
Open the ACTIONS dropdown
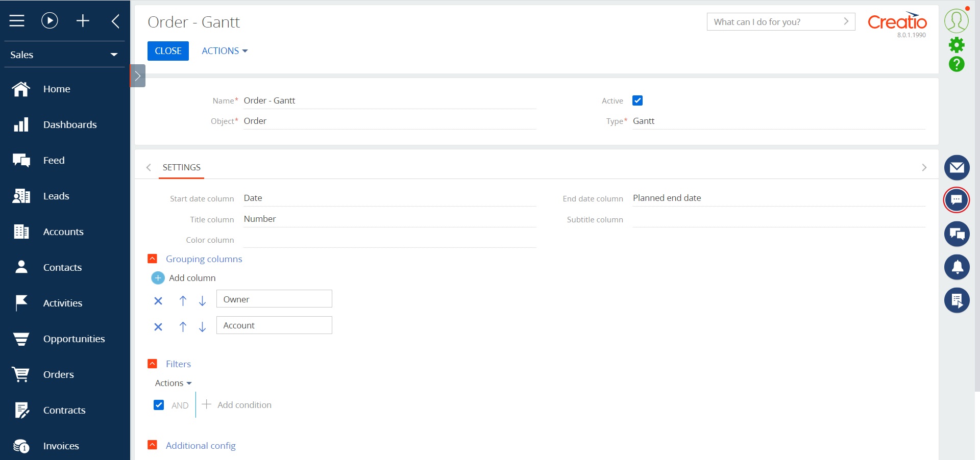[224, 50]
